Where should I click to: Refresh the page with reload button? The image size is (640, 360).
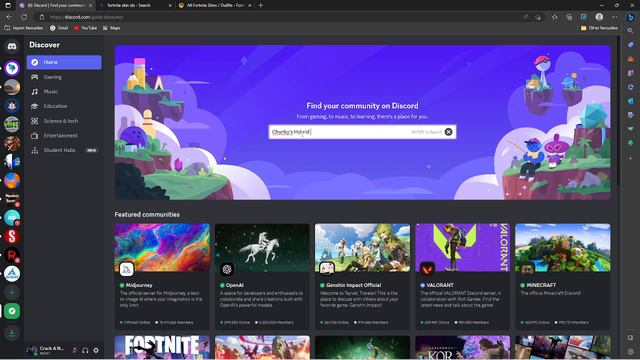(x=24, y=17)
